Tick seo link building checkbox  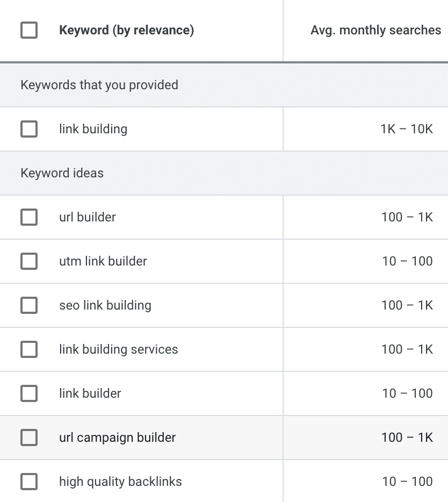29,305
